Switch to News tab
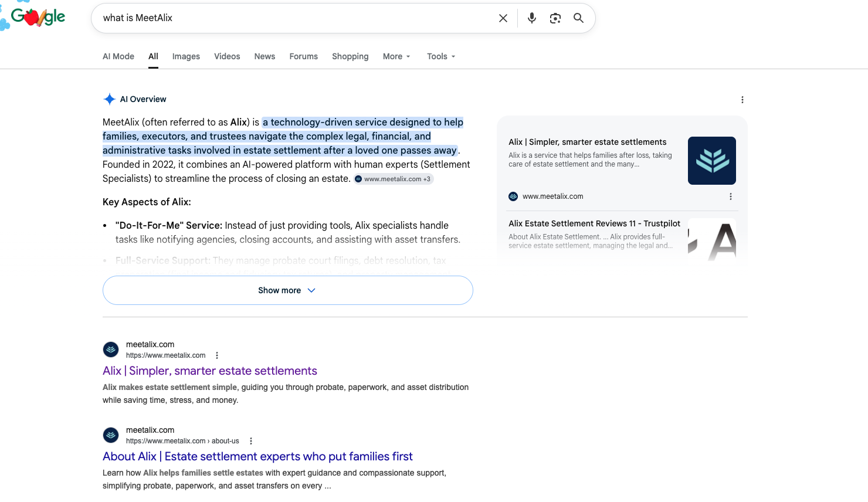 click(x=265, y=56)
